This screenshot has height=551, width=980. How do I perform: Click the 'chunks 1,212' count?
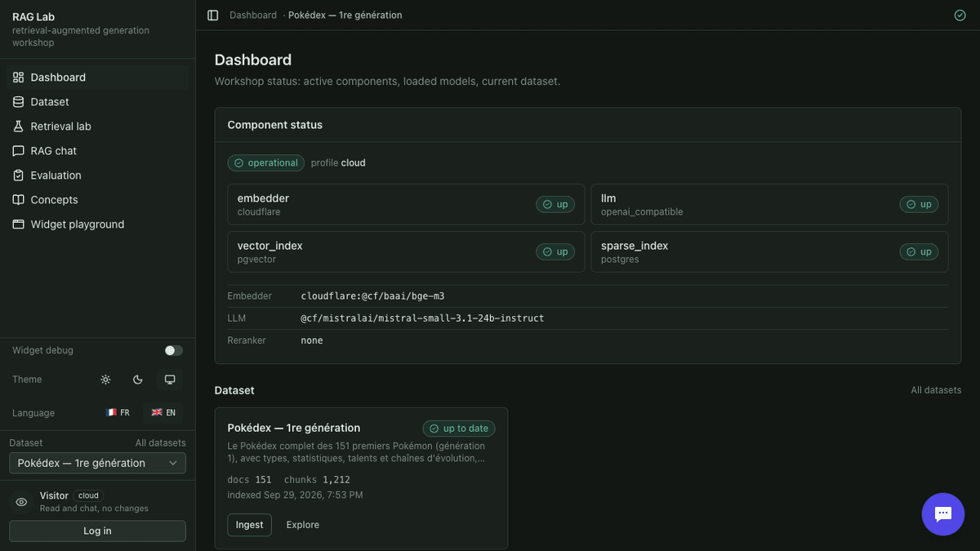pos(317,480)
